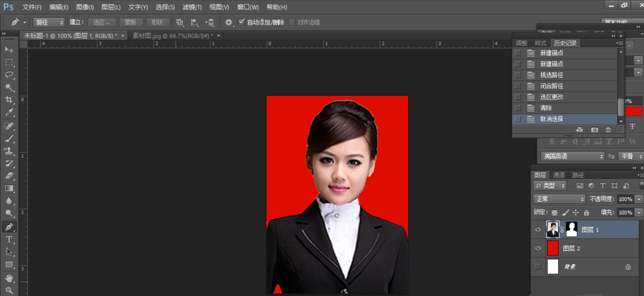Open the 正常 blend mode dropdown
The height and width of the screenshot is (296, 644).
point(559,199)
